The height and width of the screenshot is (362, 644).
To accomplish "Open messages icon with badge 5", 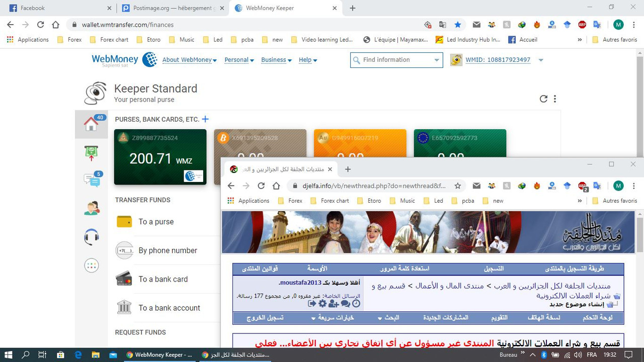I will pyautogui.click(x=92, y=179).
